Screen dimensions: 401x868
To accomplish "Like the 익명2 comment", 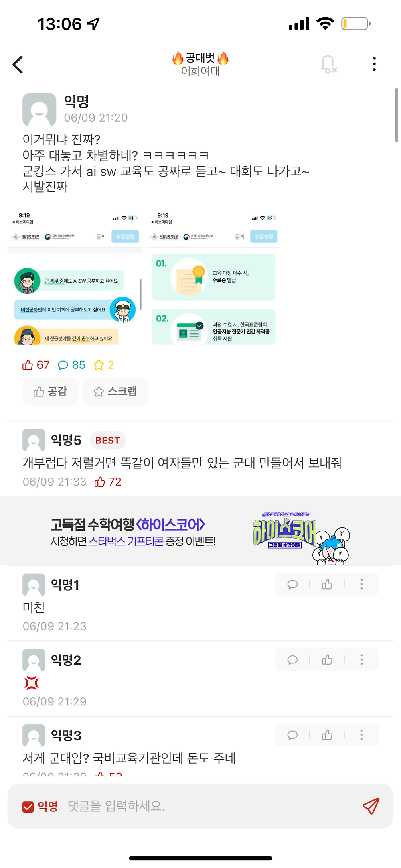I will (x=327, y=659).
